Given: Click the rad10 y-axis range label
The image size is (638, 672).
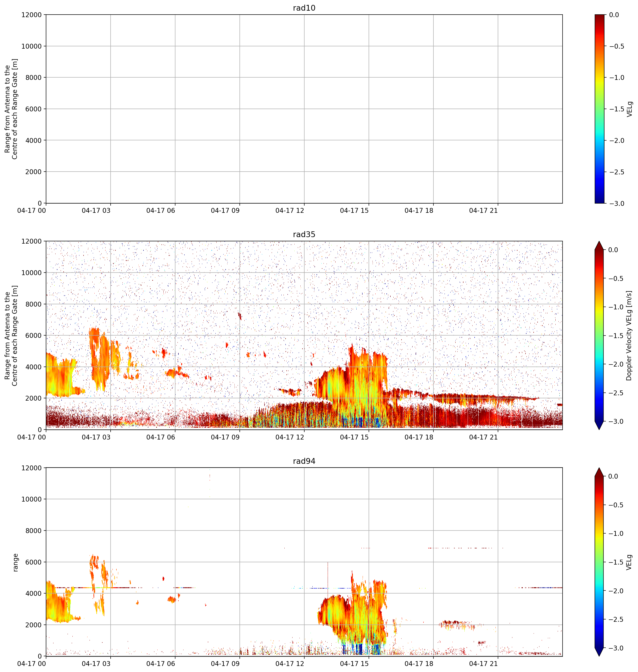Looking at the screenshot, I should point(11,109).
